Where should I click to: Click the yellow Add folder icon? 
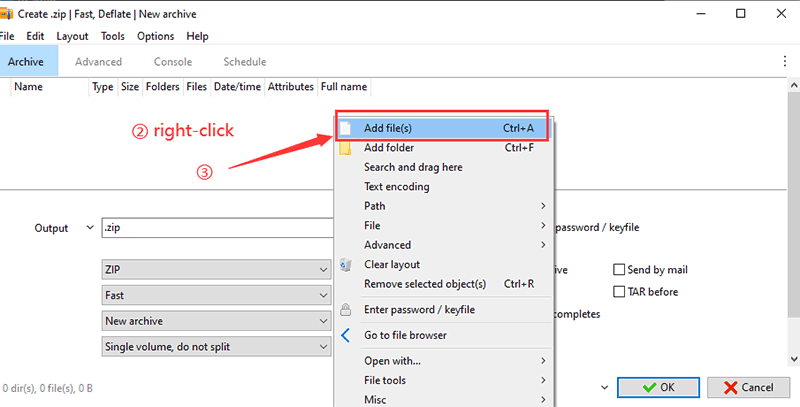[x=346, y=148]
